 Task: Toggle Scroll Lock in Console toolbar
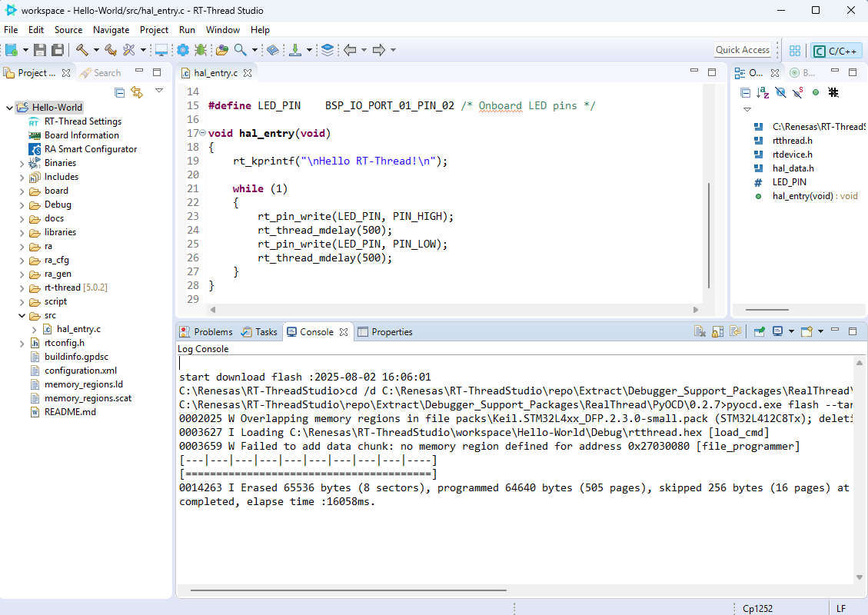(717, 332)
